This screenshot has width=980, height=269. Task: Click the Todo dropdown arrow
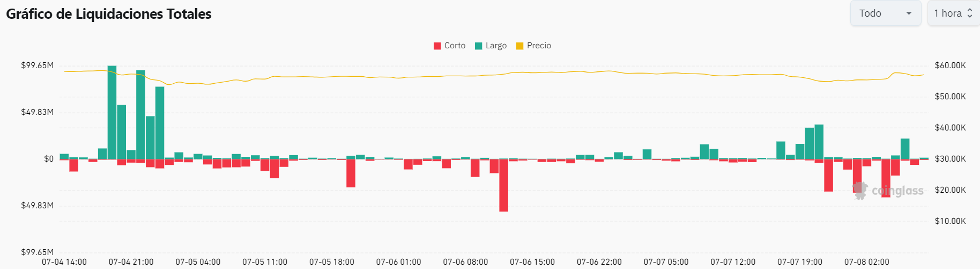point(909,13)
